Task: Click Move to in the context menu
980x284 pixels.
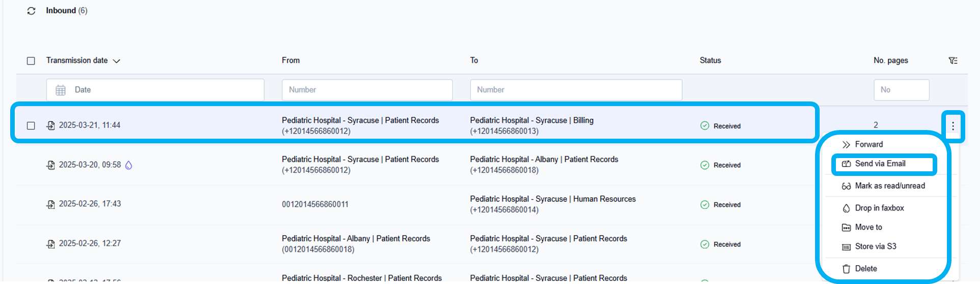Action: click(x=868, y=227)
